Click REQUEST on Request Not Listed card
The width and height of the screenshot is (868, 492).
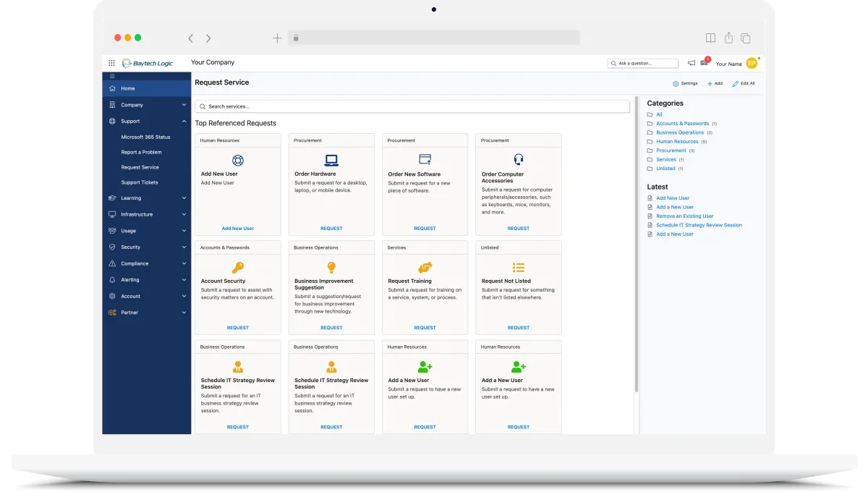pos(518,328)
